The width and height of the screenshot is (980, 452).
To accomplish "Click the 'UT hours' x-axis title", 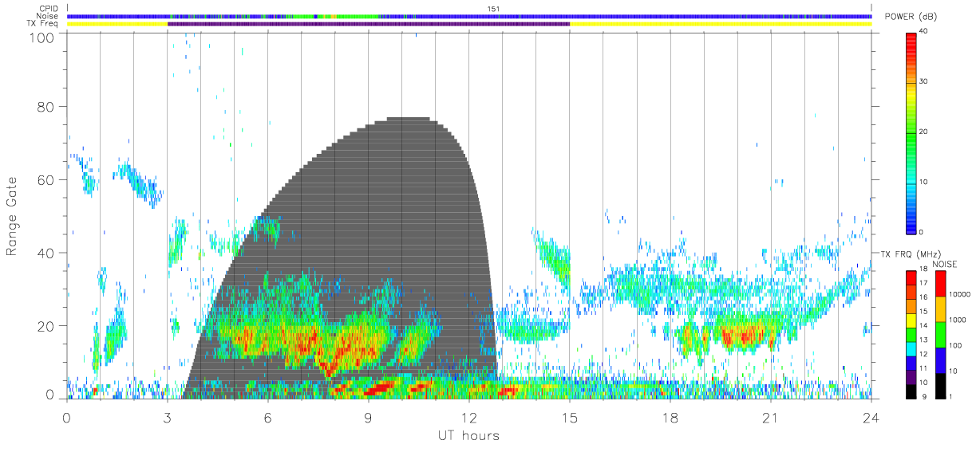I will pos(468,435).
